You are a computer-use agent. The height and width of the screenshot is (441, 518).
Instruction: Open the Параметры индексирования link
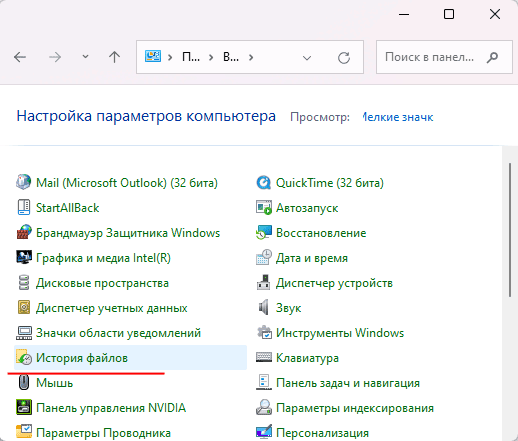coord(355,408)
